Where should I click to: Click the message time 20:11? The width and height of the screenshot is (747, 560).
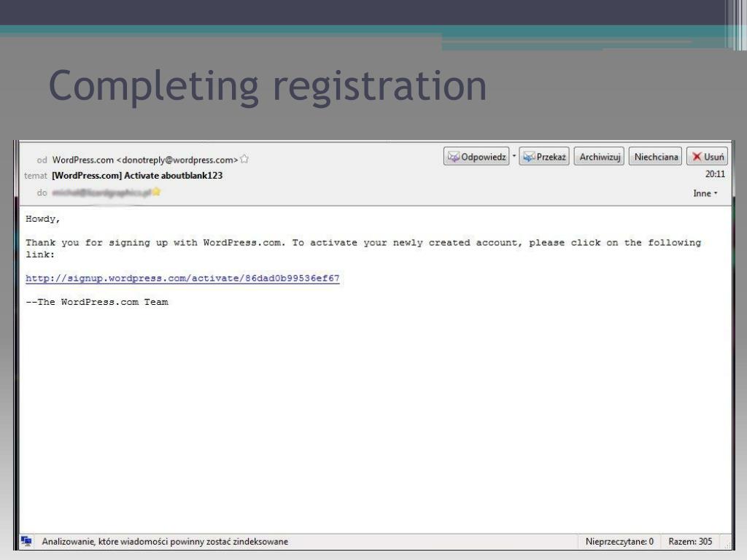(x=715, y=174)
